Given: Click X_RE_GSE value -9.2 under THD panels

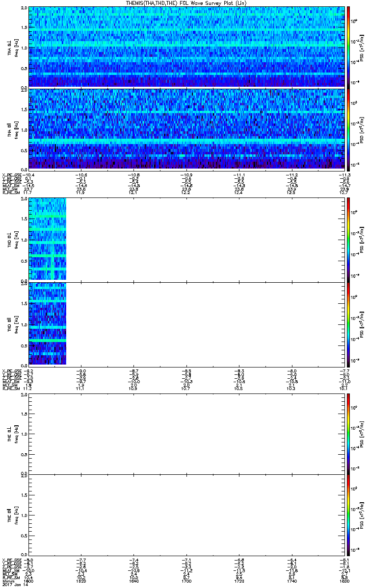Looking at the screenshot, I should point(29,370).
